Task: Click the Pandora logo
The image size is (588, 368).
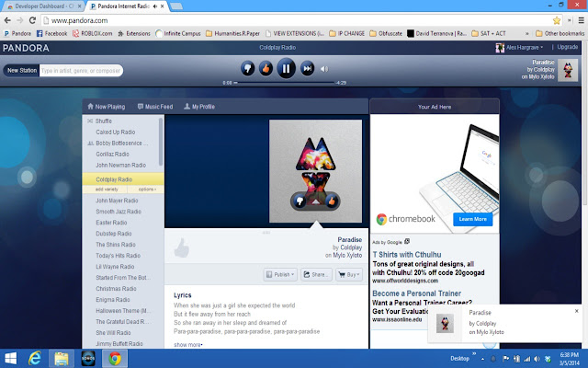Action: (26, 48)
